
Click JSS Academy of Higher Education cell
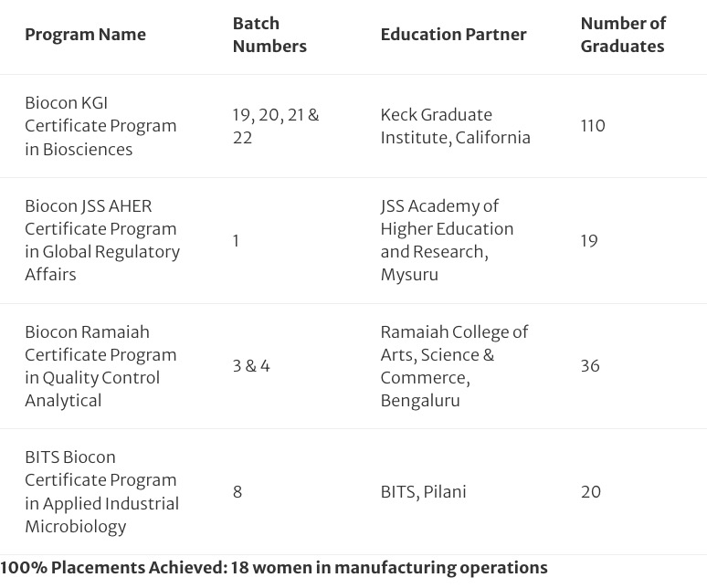pyautogui.click(x=447, y=240)
